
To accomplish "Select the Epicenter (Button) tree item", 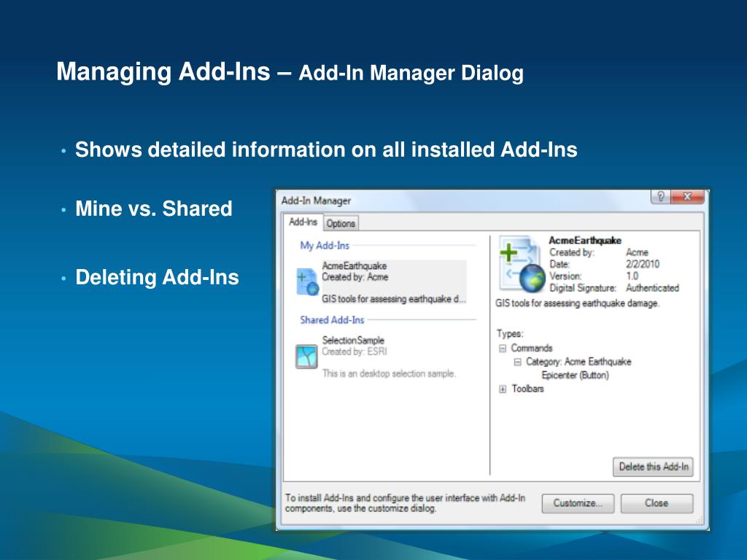I will 575,376.
